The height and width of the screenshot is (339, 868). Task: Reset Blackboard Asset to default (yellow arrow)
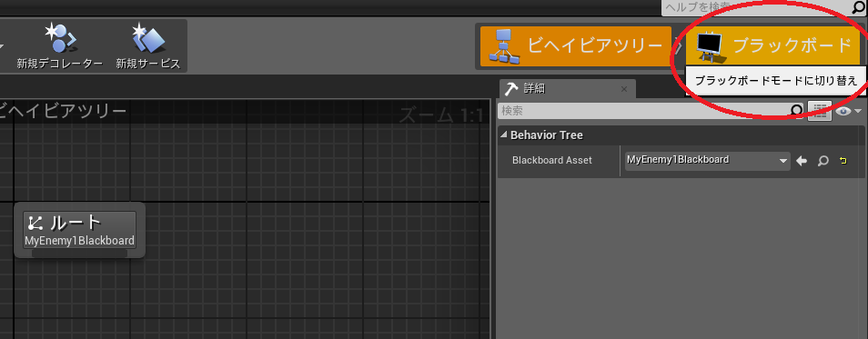coord(843,161)
